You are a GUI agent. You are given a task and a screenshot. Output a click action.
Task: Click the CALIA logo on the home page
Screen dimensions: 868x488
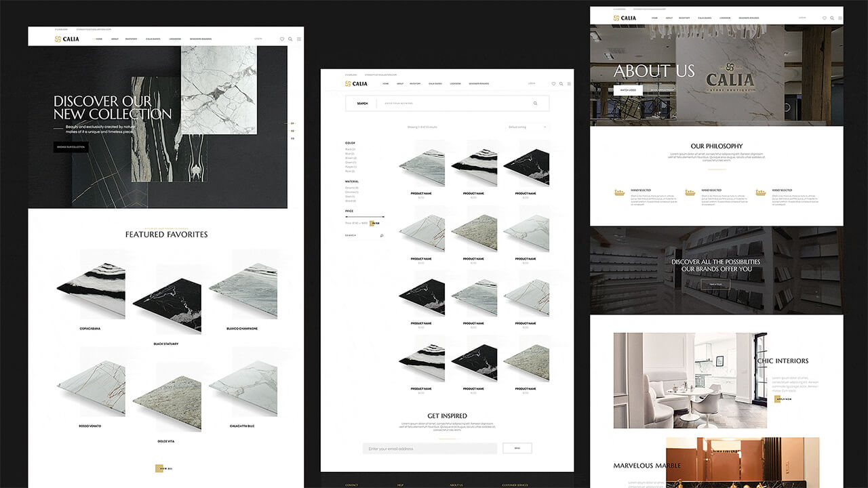67,39
